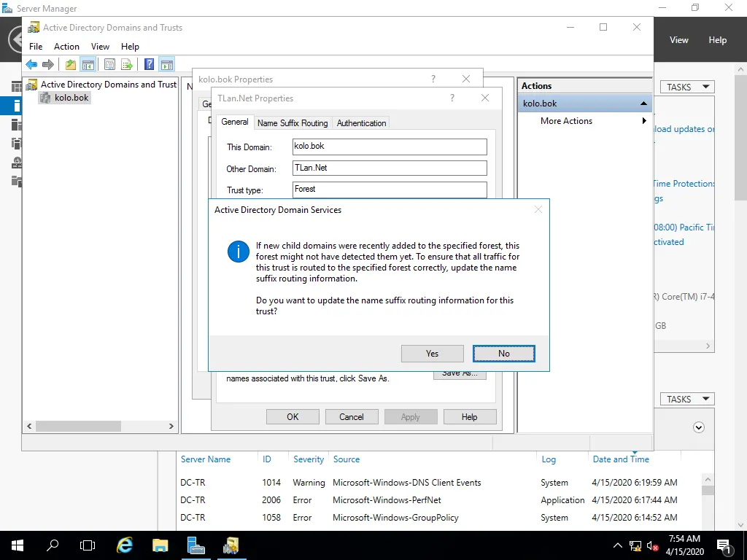Click the blue Help question mark toolbar icon
The width and height of the screenshot is (747, 560).
coord(149,64)
